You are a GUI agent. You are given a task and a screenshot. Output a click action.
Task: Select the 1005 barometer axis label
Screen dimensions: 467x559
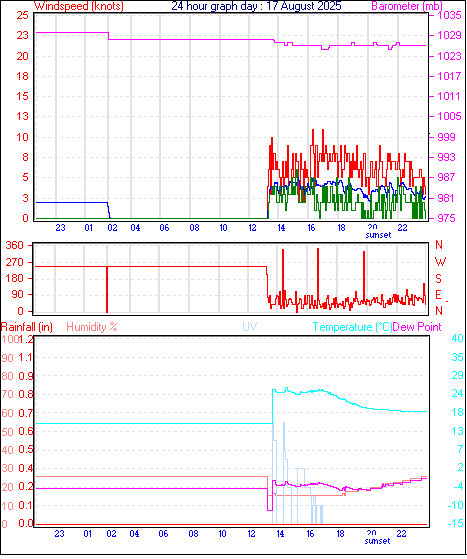[449, 116]
